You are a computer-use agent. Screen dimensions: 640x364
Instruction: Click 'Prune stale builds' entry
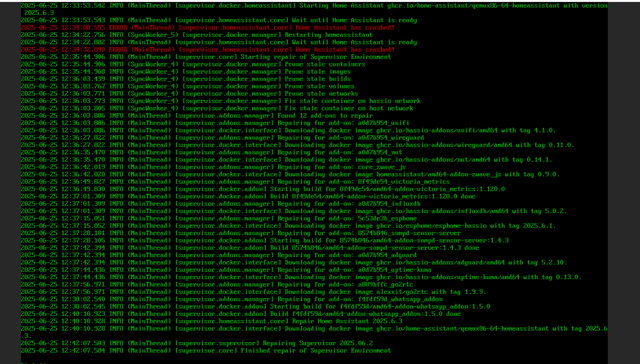point(318,79)
